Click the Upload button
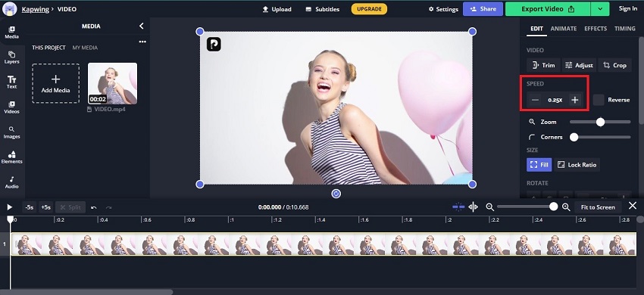 [277, 9]
